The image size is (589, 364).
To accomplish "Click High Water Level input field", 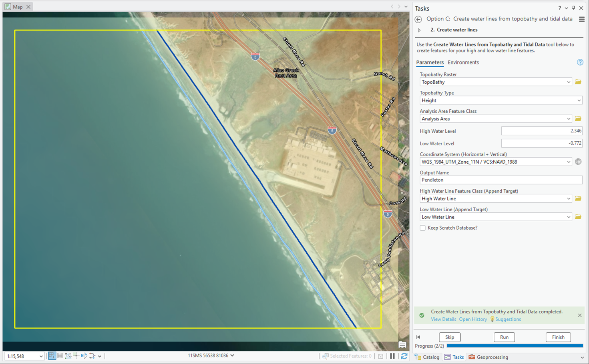I will click(542, 131).
